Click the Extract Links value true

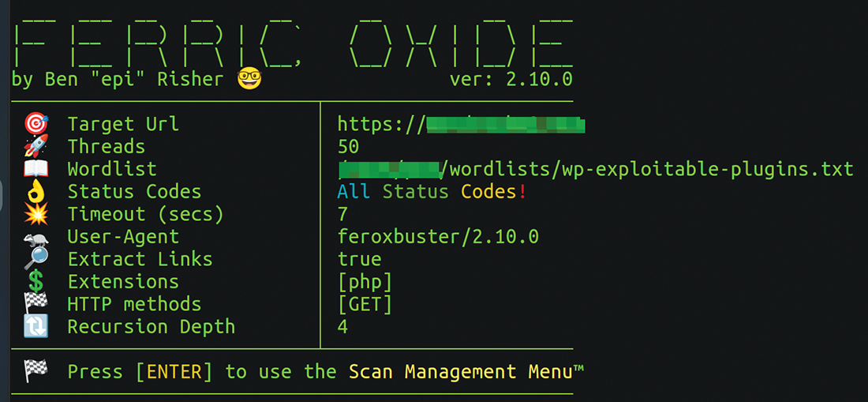click(360, 259)
